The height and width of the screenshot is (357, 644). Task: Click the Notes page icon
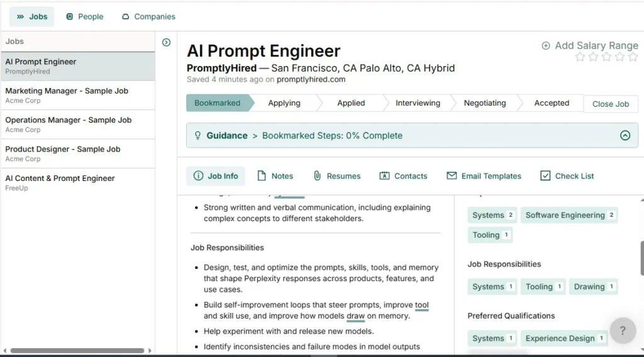(262, 175)
